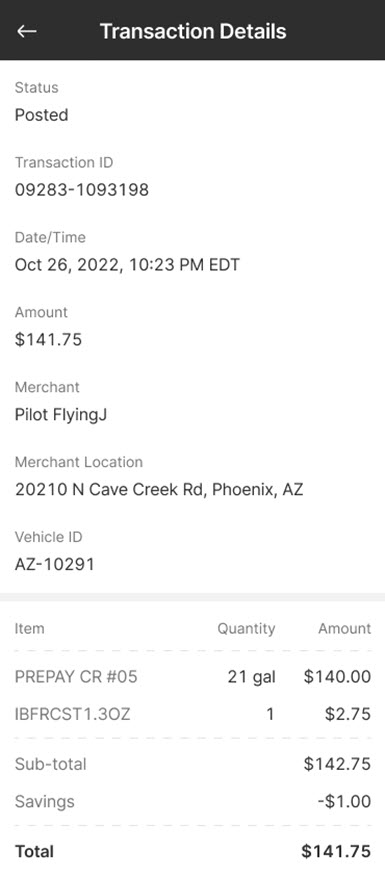Screen dimensions: 385x877
Task: Click the Quantity column header
Action: click(x=246, y=629)
